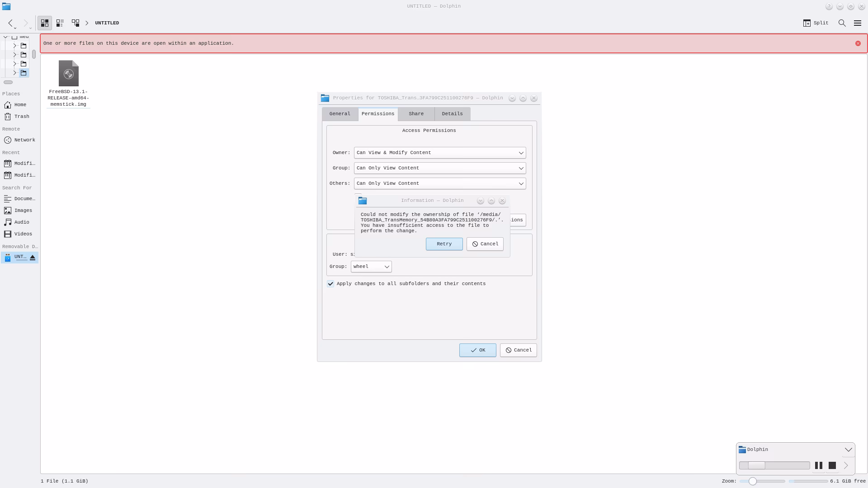
Task: Open the hamburger menu in Dolphin
Action: [858, 23]
